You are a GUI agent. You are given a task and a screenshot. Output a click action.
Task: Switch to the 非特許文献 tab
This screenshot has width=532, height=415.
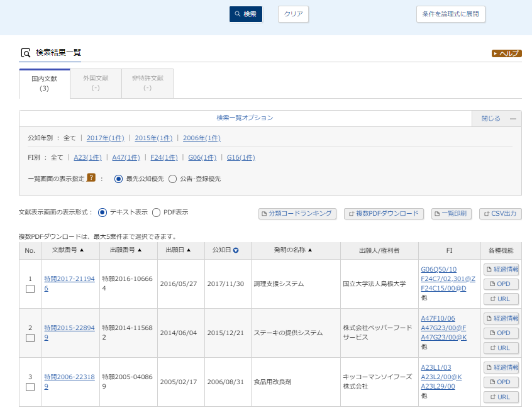[148, 84]
